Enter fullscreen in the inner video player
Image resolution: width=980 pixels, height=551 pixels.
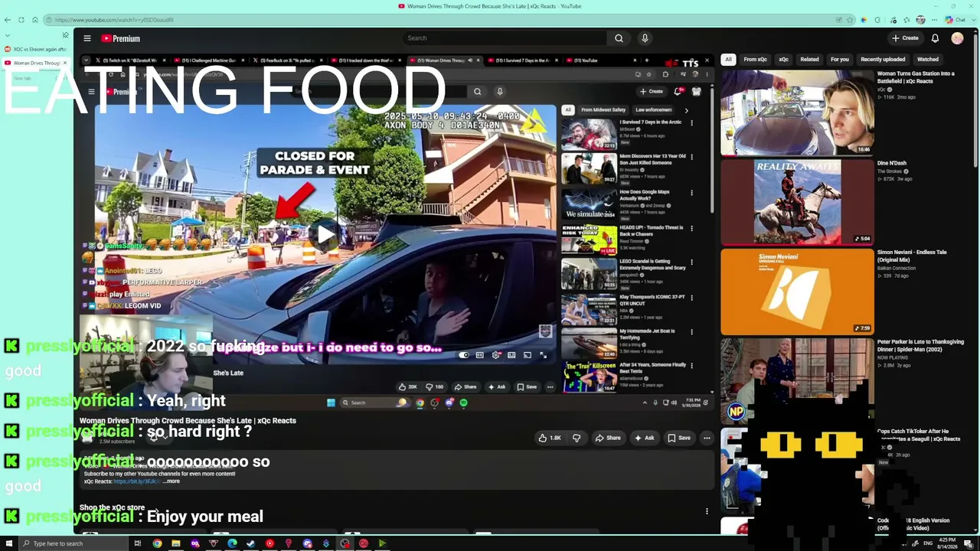[544, 355]
